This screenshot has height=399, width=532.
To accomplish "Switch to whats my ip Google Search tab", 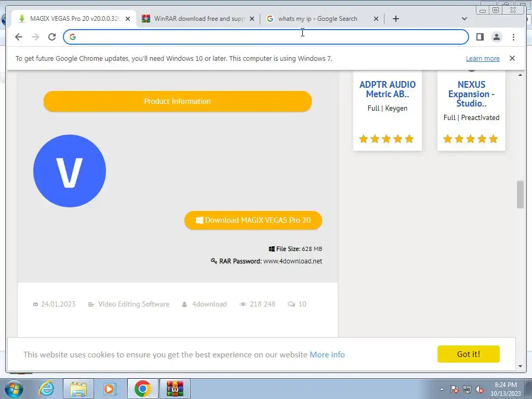I will coord(322,19).
